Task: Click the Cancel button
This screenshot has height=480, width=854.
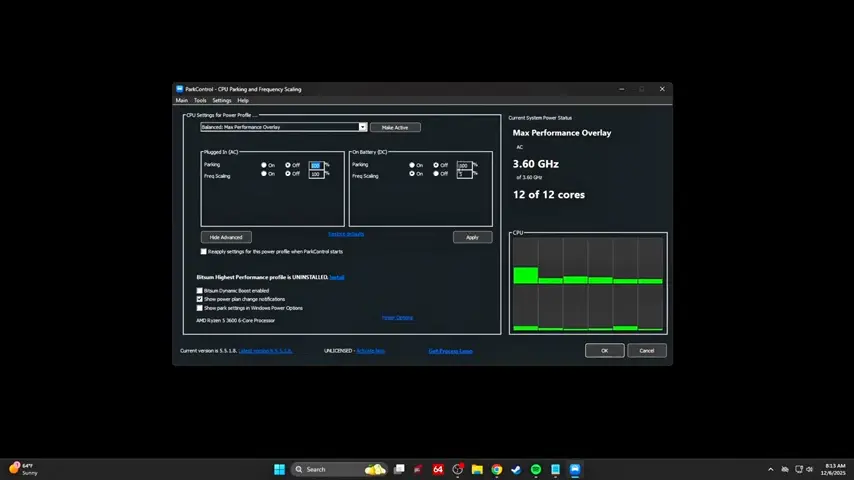Action: 646,351
